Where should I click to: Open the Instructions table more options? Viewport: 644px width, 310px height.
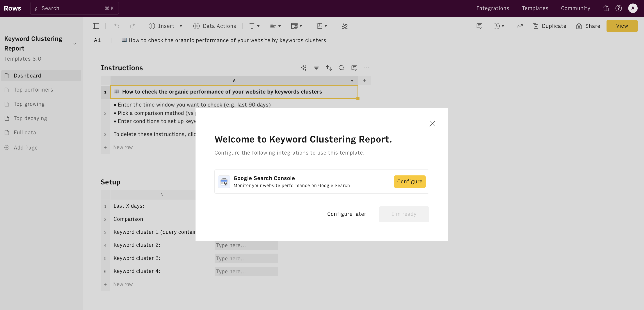[x=367, y=68]
